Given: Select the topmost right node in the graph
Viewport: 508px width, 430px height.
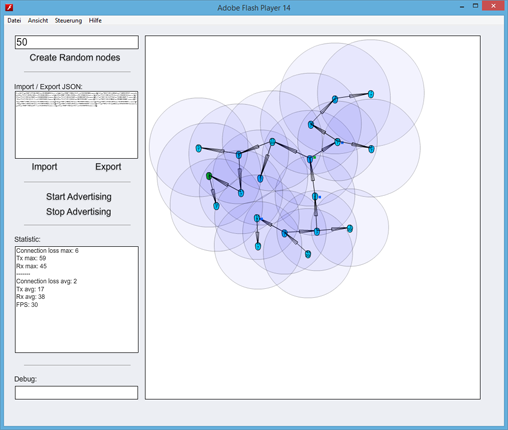Looking at the screenshot, I should pos(371,94).
